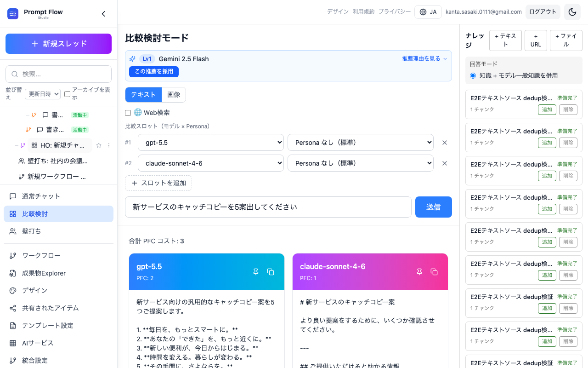Select 知識 + モデル一般知識を併用 radio option

click(x=473, y=75)
